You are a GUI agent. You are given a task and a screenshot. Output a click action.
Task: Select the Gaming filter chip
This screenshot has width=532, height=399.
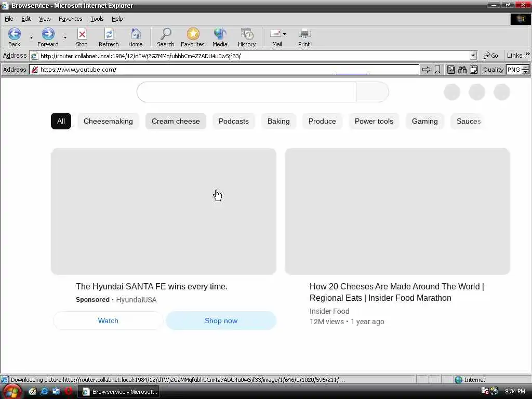click(x=425, y=121)
